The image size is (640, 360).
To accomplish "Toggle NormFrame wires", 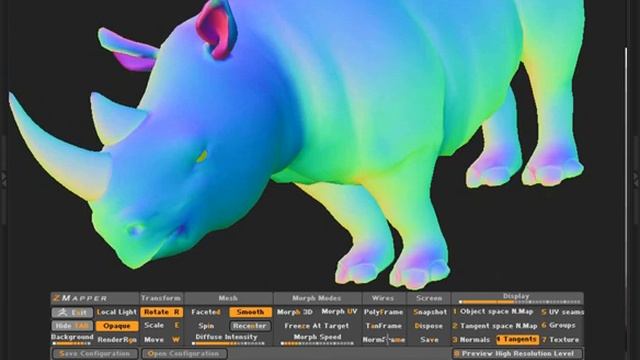I will click(x=383, y=340).
